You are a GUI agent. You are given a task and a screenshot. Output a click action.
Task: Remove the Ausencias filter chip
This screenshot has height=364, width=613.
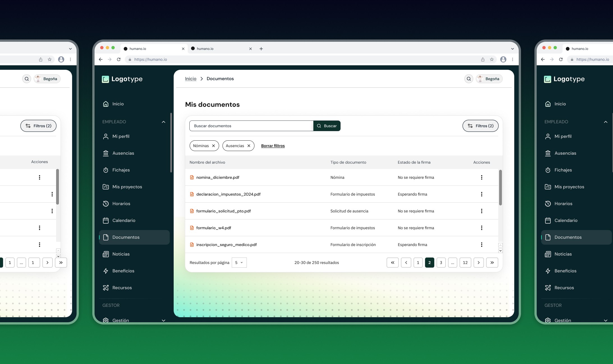tap(249, 146)
